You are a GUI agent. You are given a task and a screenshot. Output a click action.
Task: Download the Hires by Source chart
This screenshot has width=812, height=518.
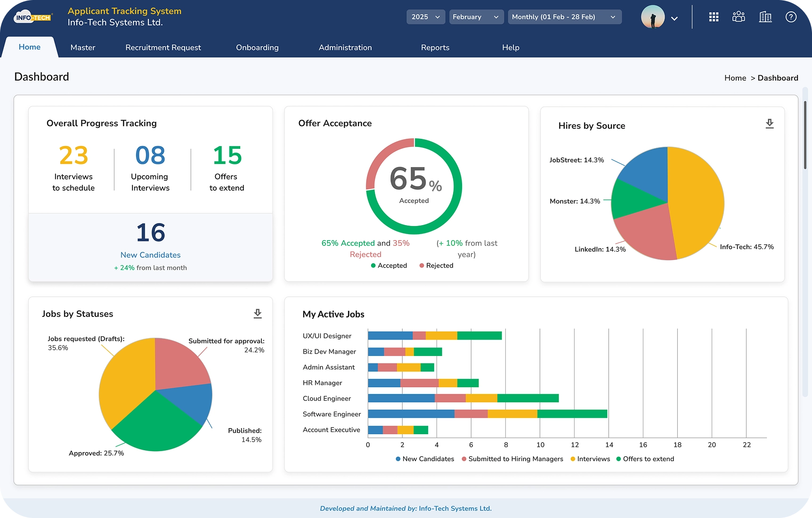[x=770, y=123]
